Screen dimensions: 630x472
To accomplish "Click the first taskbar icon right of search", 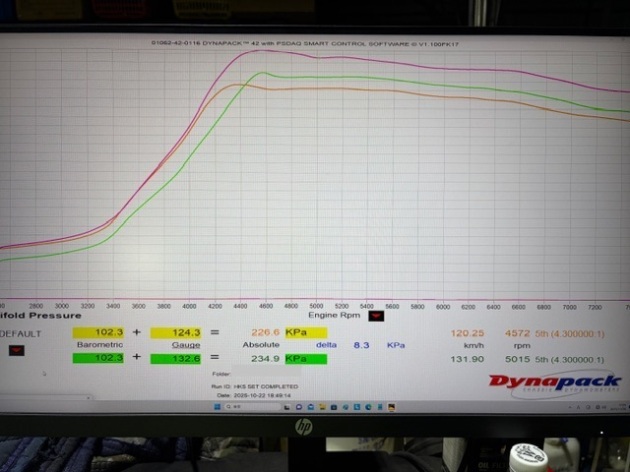I will tap(288, 407).
